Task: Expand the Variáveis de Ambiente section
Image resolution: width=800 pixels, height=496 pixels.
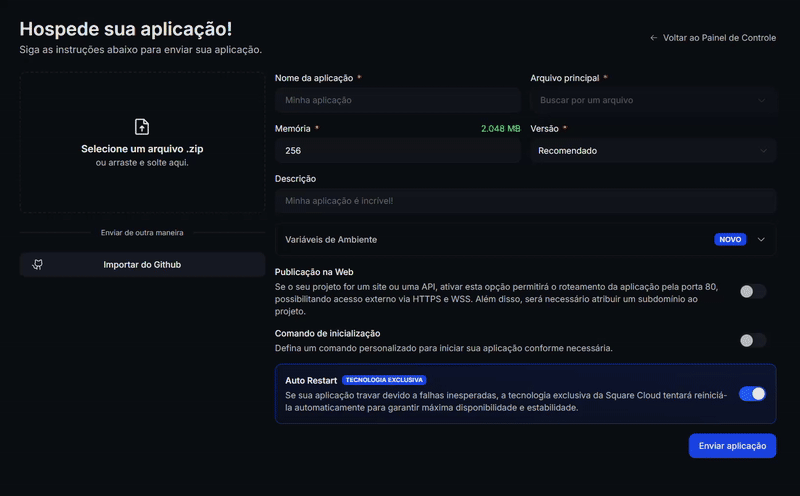Action: coord(526,239)
